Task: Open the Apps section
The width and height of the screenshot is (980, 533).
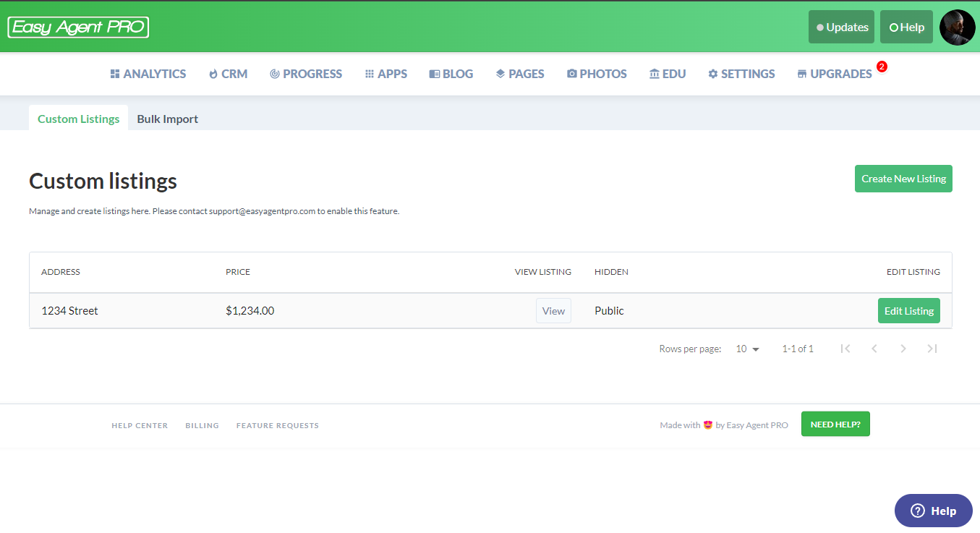Action: [x=386, y=74]
